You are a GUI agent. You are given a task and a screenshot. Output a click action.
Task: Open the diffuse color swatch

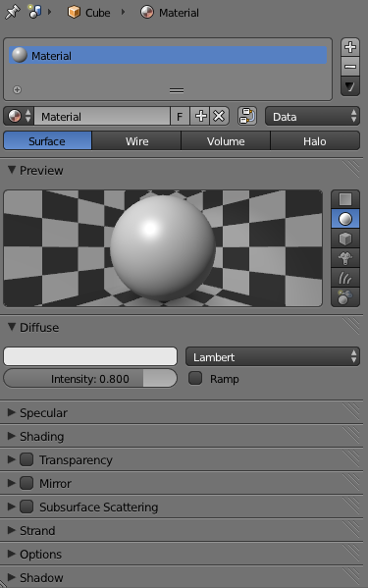coord(90,356)
